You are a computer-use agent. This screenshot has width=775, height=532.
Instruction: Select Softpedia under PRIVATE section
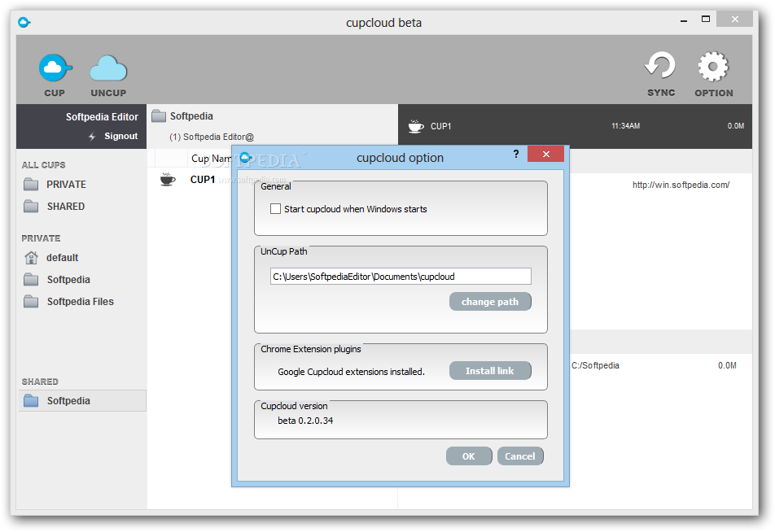pyautogui.click(x=68, y=280)
